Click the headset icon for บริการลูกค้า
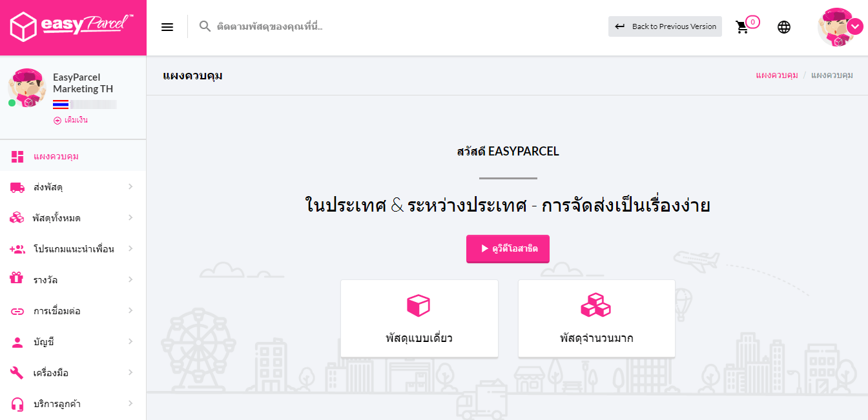Image resolution: width=868 pixels, height=420 pixels. [x=17, y=404]
